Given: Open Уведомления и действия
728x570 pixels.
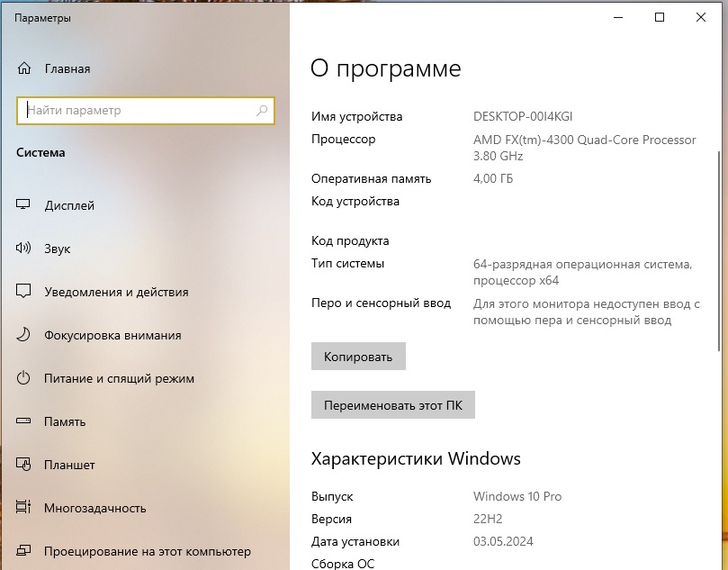Looking at the screenshot, I should coord(116,292).
